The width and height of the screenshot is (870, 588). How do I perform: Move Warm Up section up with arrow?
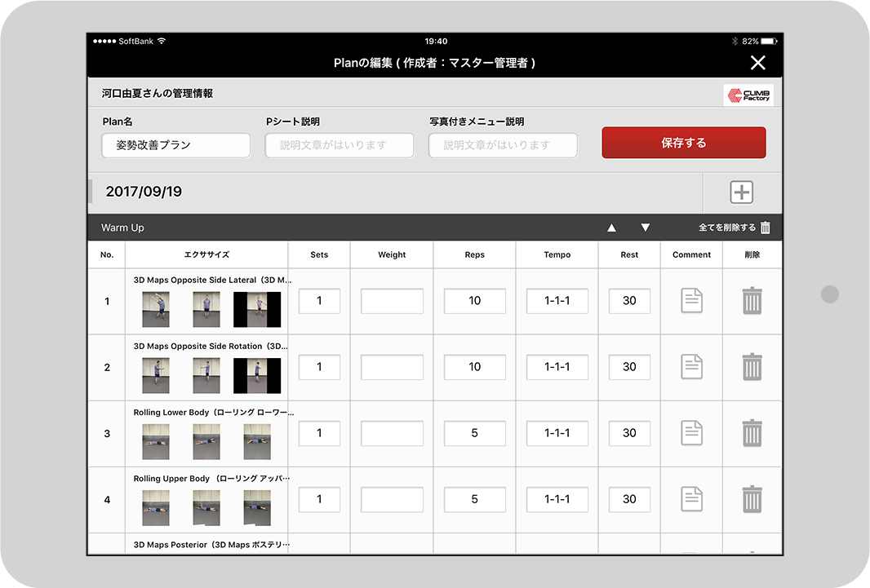pyautogui.click(x=611, y=228)
